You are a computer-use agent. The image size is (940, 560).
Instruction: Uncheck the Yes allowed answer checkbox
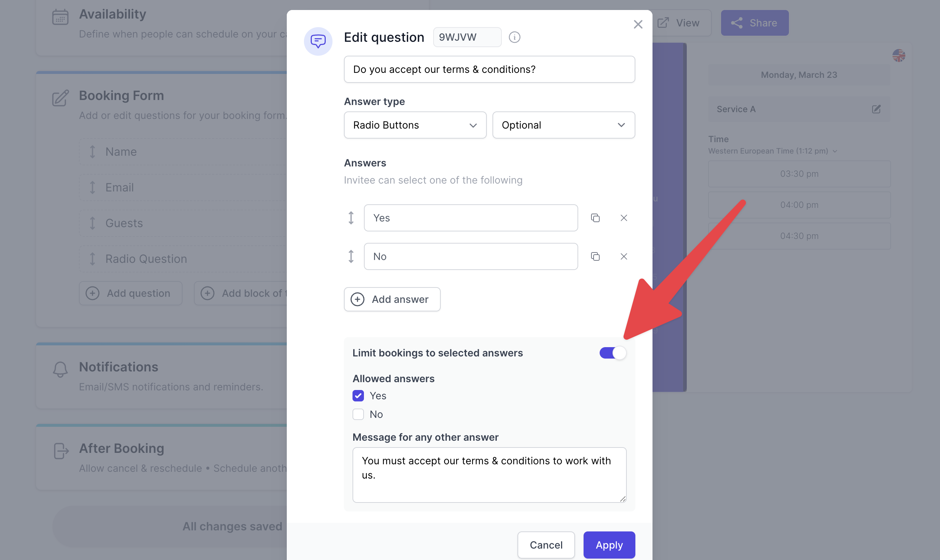(x=358, y=395)
